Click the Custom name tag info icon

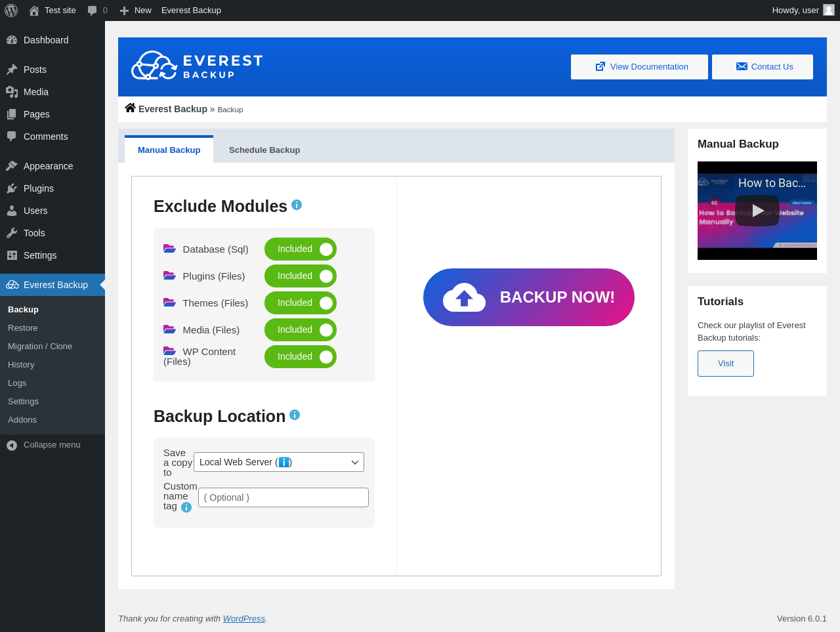point(186,507)
